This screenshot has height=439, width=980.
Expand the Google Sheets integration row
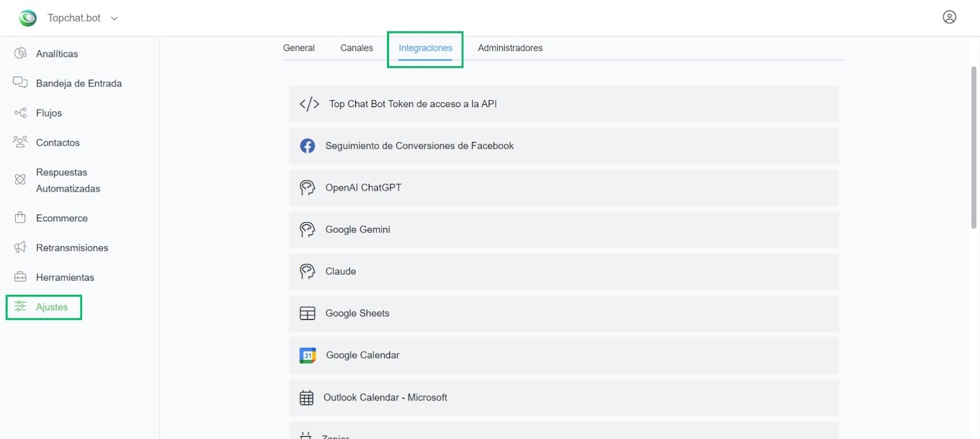click(563, 313)
